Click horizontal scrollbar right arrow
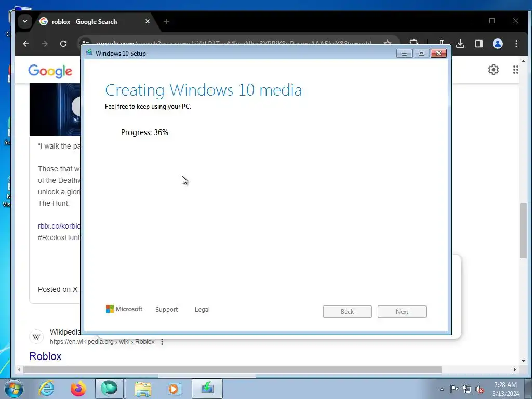The image size is (532, 399). 515,369
